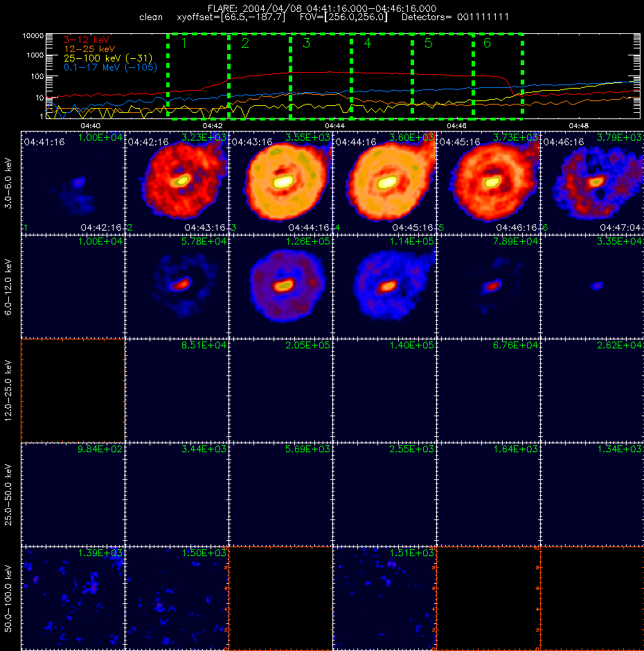Click the Detectors= 001111111 text

point(455,17)
